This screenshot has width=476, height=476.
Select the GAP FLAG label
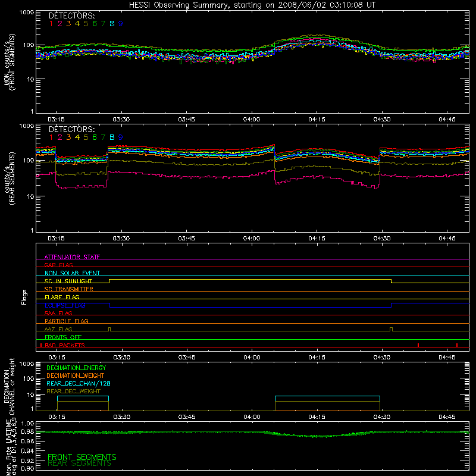[58, 265]
